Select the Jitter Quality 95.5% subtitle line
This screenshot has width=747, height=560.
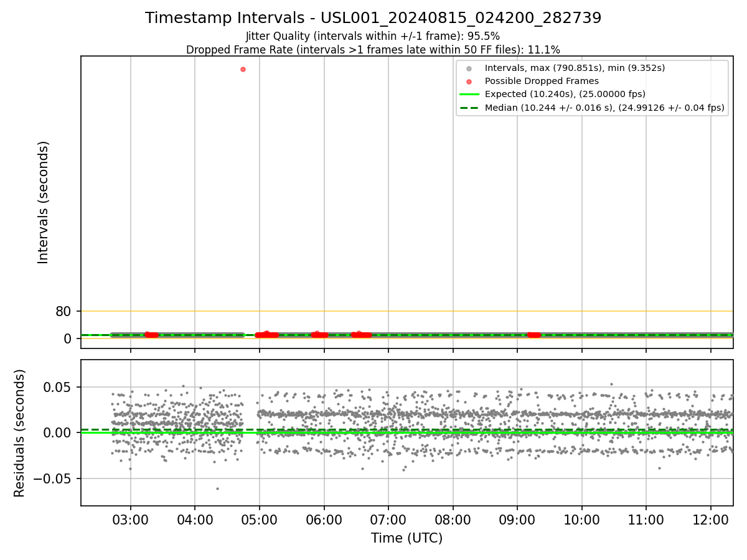click(x=373, y=36)
